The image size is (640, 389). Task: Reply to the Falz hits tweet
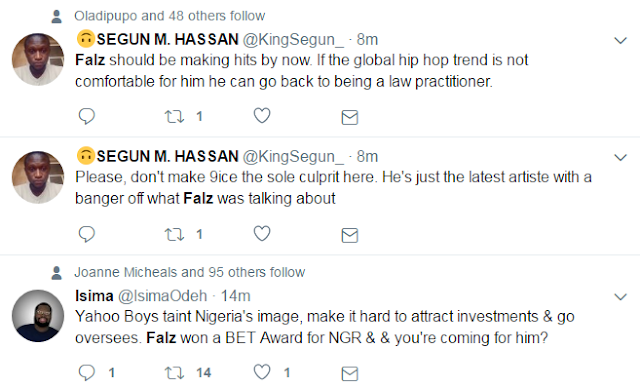point(87,116)
